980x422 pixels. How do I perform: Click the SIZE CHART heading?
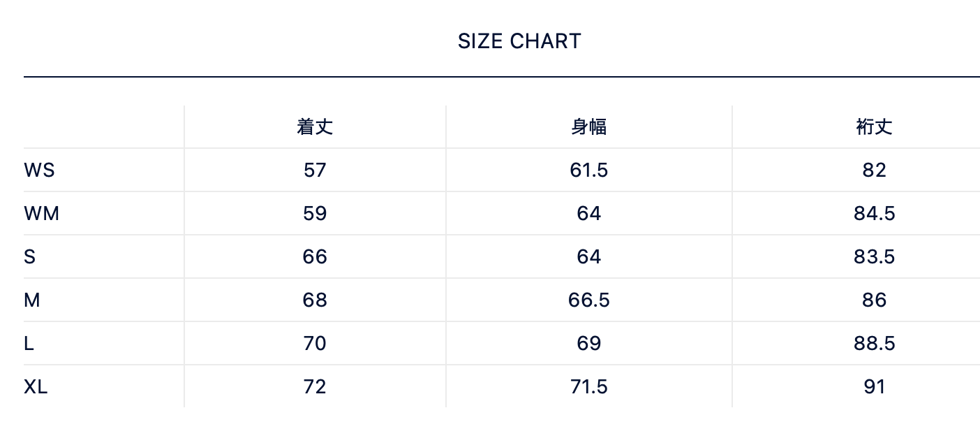(519, 41)
